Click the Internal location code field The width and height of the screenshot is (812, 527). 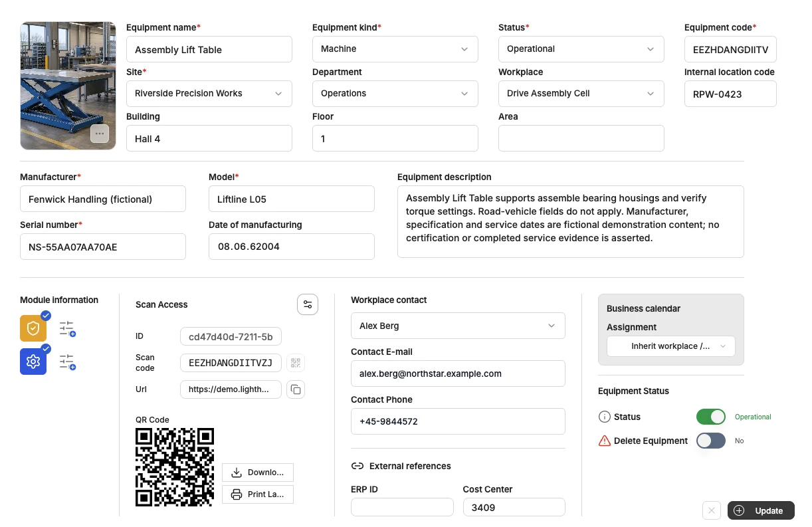(730, 94)
